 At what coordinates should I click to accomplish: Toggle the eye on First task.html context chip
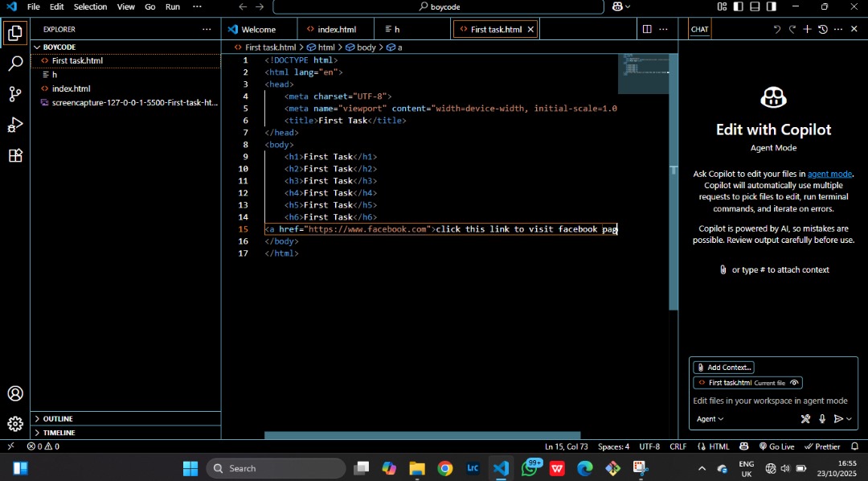pyautogui.click(x=794, y=383)
